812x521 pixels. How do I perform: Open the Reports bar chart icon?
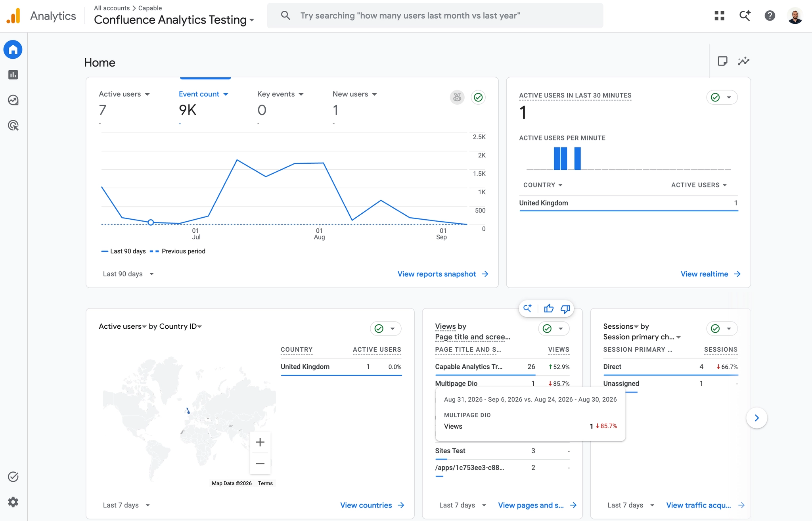(x=13, y=75)
